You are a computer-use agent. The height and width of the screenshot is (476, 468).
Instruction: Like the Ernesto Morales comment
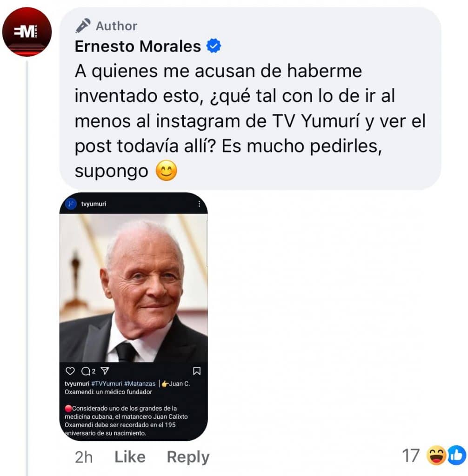coord(130,456)
